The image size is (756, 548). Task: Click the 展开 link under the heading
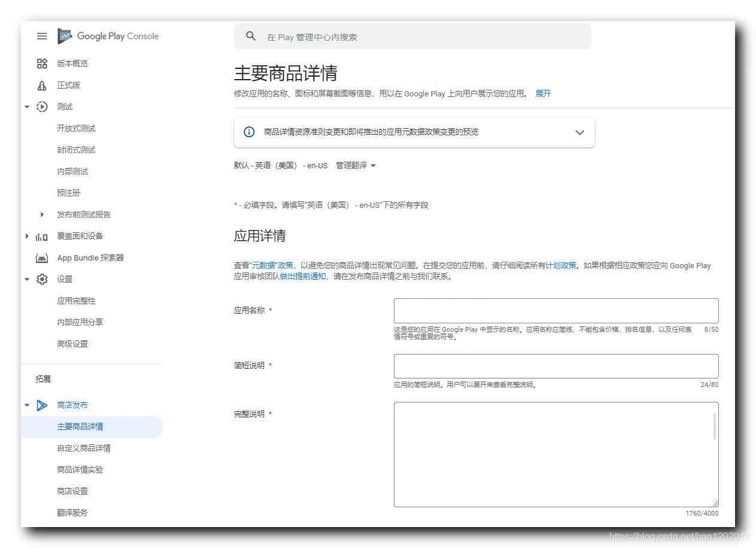[x=543, y=93]
